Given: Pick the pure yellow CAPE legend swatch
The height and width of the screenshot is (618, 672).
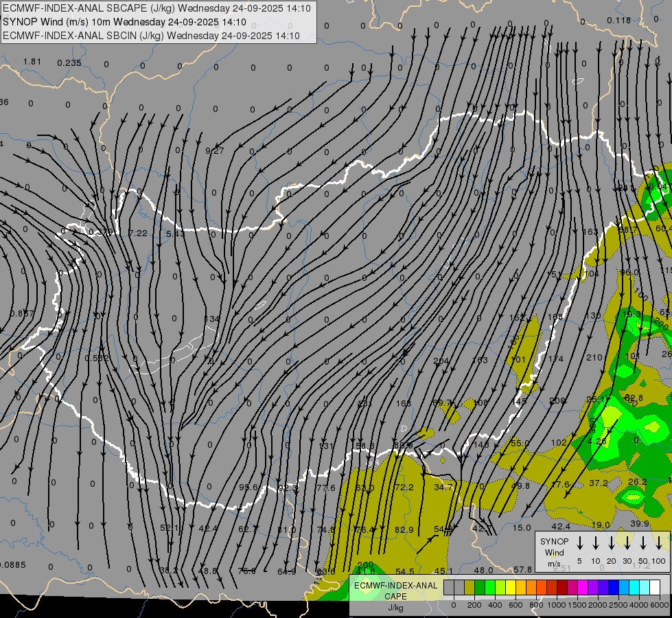Looking at the screenshot, I should tap(511, 587).
